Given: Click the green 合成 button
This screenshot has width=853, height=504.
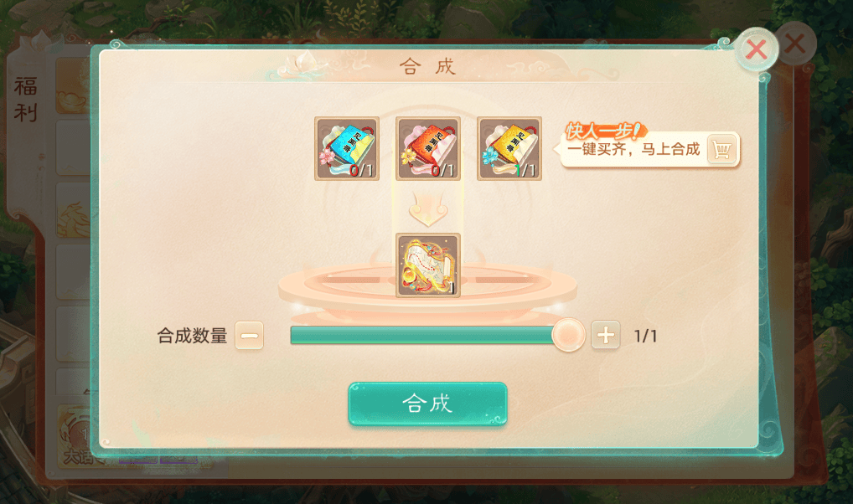Looking at the screenshot, I should pos(427,404).
